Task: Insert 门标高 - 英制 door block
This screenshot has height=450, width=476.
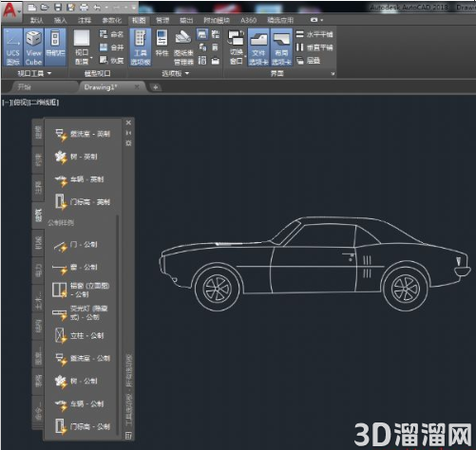Action: coord(82,202)
